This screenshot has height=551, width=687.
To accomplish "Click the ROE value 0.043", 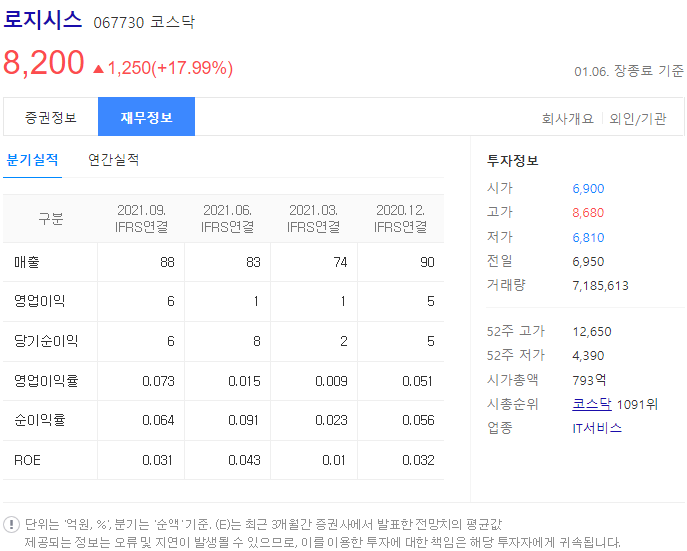I will [x=244, y=460].
